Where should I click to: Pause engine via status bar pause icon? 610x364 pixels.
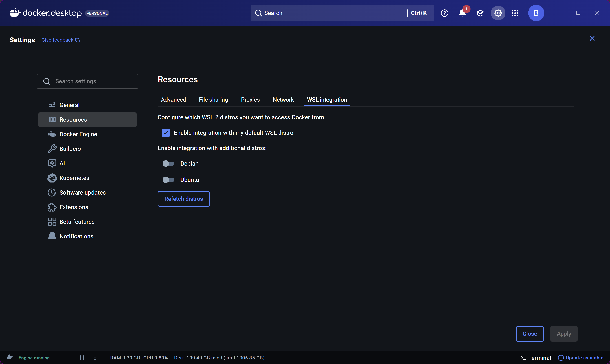[x=82, y=358]
